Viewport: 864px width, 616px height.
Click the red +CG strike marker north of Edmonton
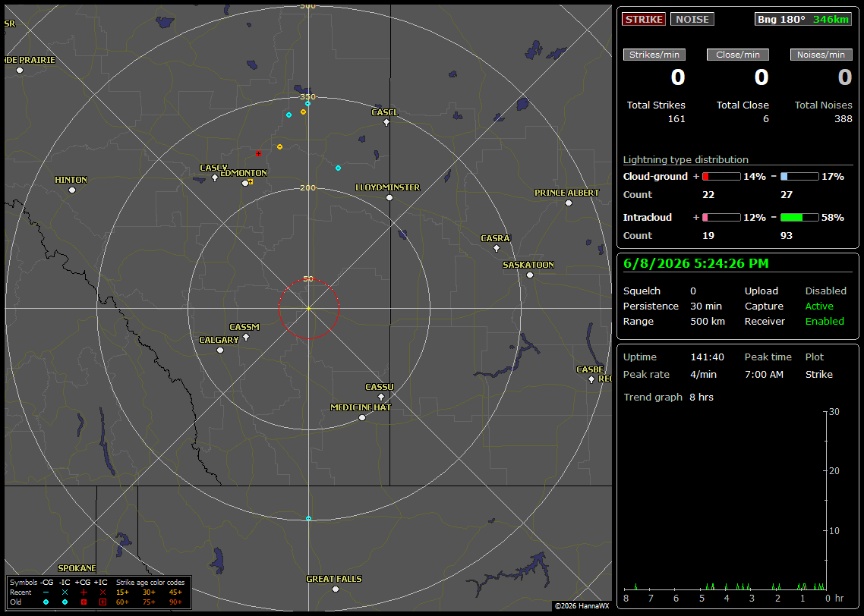click(258, 153)
